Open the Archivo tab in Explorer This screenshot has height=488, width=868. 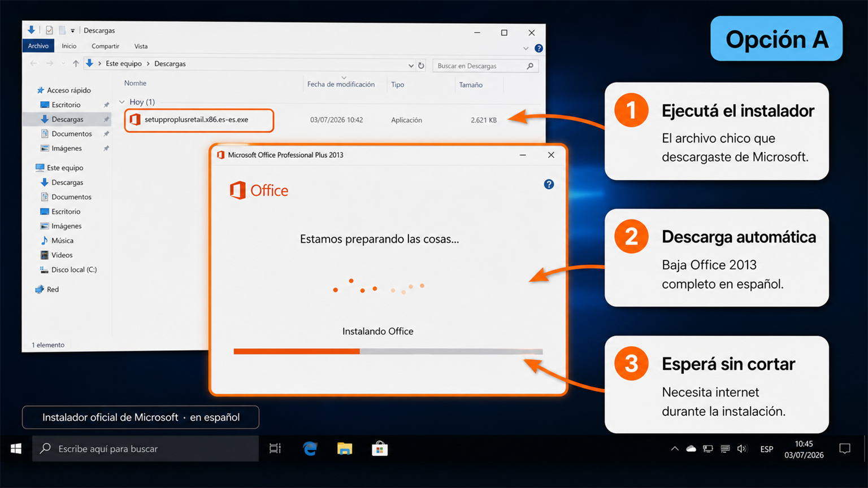tap(38, 46)
